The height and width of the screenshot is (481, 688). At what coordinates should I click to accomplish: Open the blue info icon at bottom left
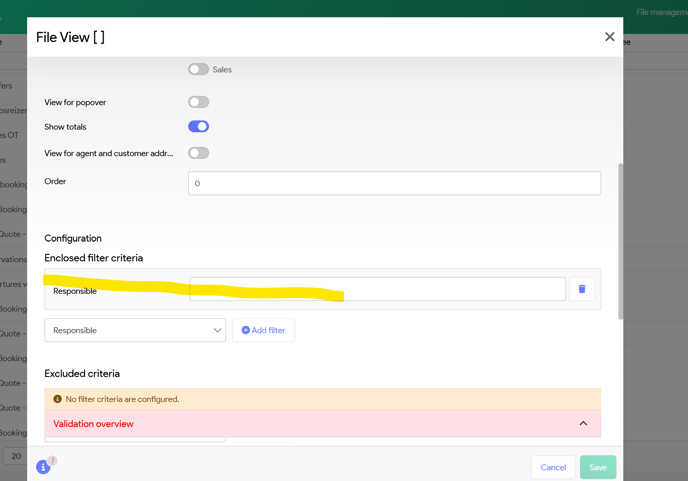(43, 467)
